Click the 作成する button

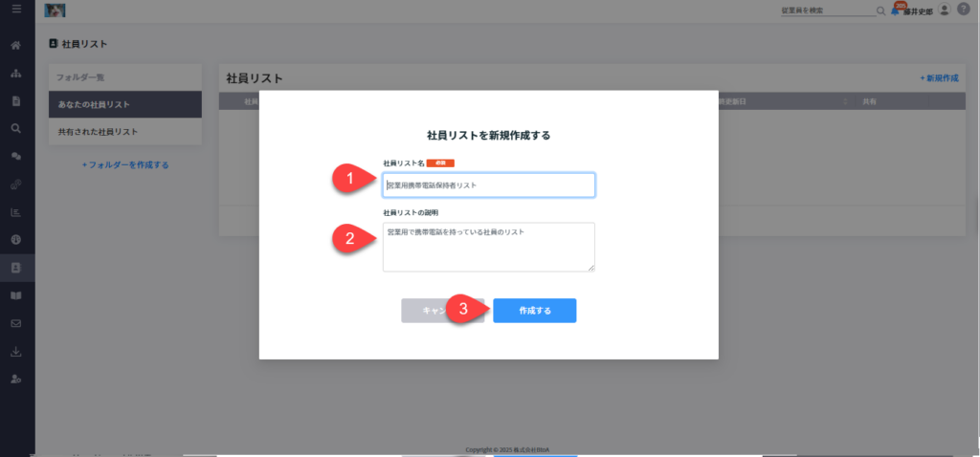click(x=534, y=311)
